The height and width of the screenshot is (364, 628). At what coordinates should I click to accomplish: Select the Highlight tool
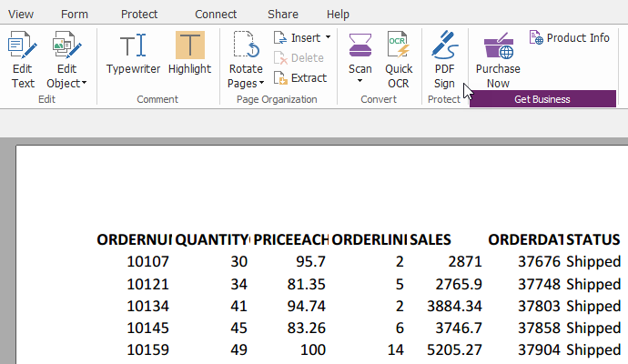(x=190, y=54)
